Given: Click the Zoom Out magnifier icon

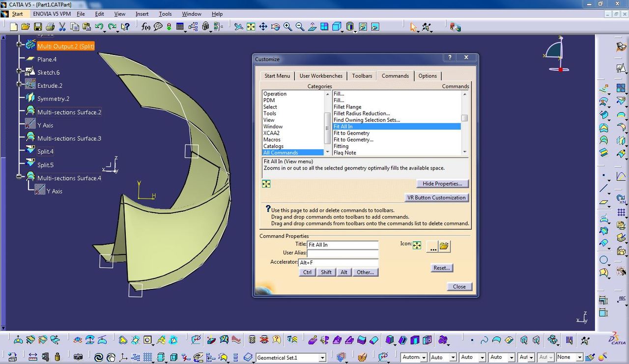Looking at the screenshot, I should tap(300, 27).
